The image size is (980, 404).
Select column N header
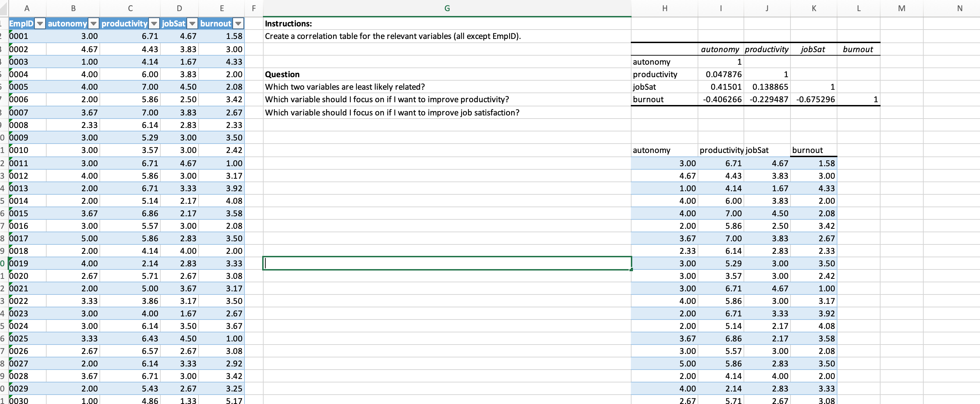tap(959, 8)
